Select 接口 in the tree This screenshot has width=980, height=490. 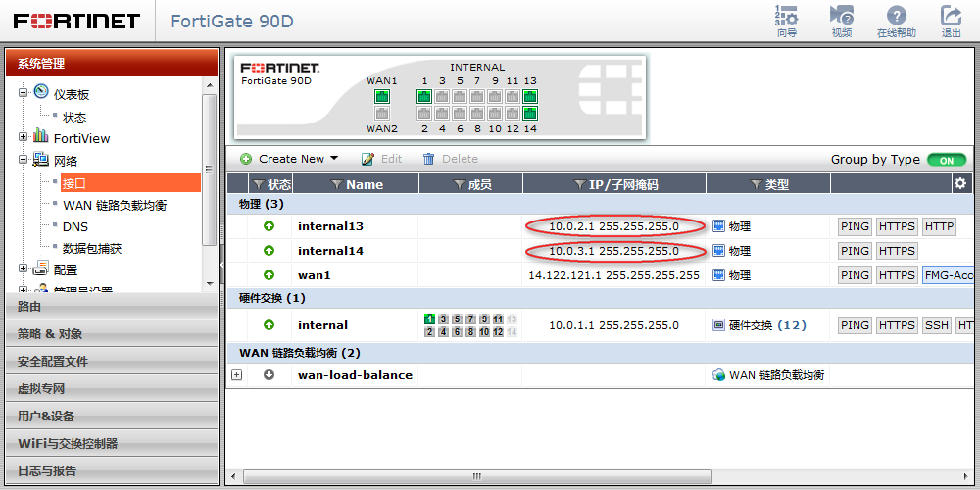coord(130,184)
